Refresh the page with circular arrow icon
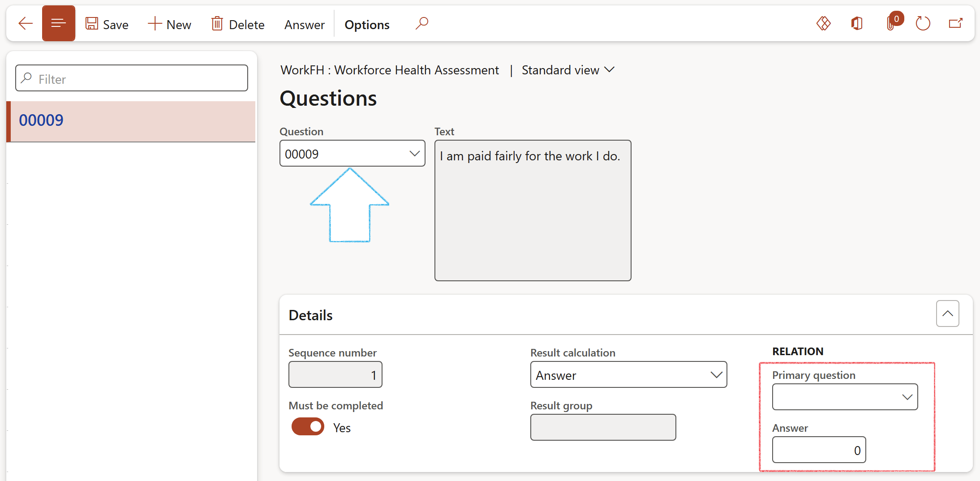Screen dimensions: 980x481 point(923,23)
